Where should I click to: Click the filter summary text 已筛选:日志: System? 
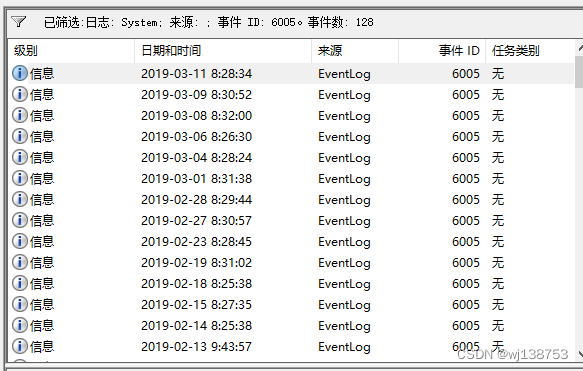[x=103, y=22]
